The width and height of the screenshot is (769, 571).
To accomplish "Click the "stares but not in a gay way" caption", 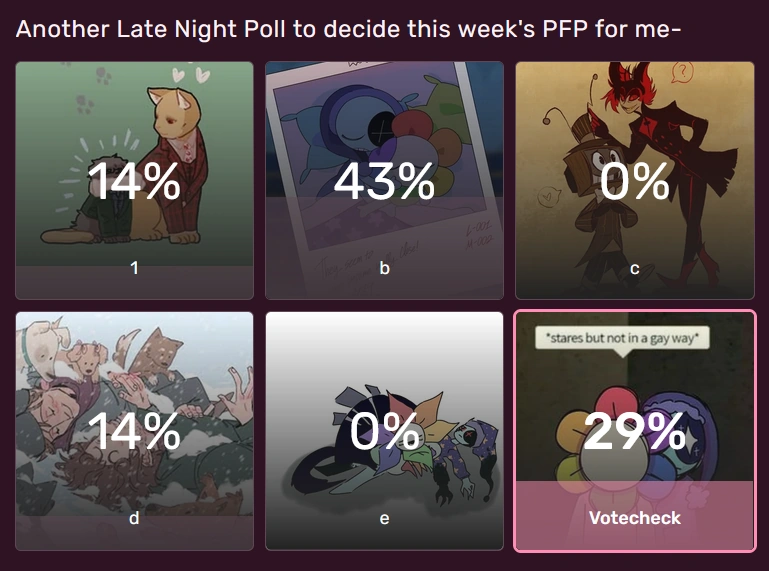I will point(624,338).
